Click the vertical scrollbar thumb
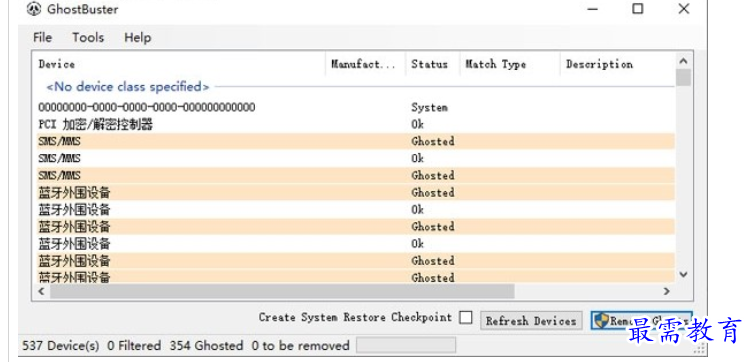The width and height of the screenshot is (750, 362). pos(684,77)
